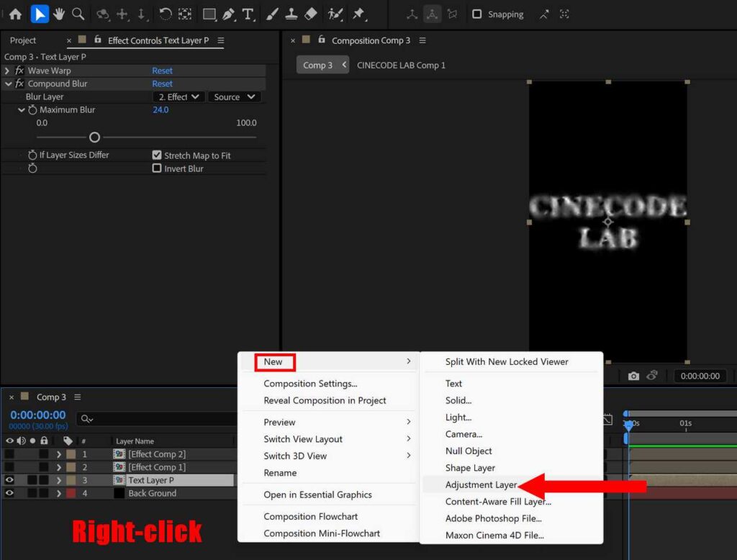
Task: Collapse the Compound Blur effect
Action: (8, 83)
